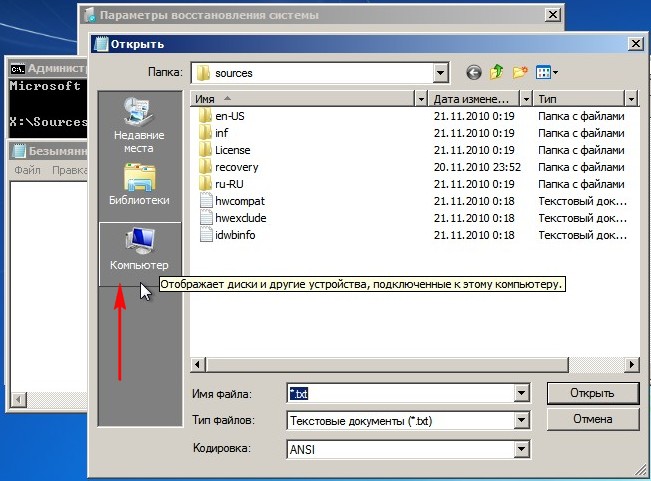
Task: Open the View menu icon
Action: [x=546, y=73]
